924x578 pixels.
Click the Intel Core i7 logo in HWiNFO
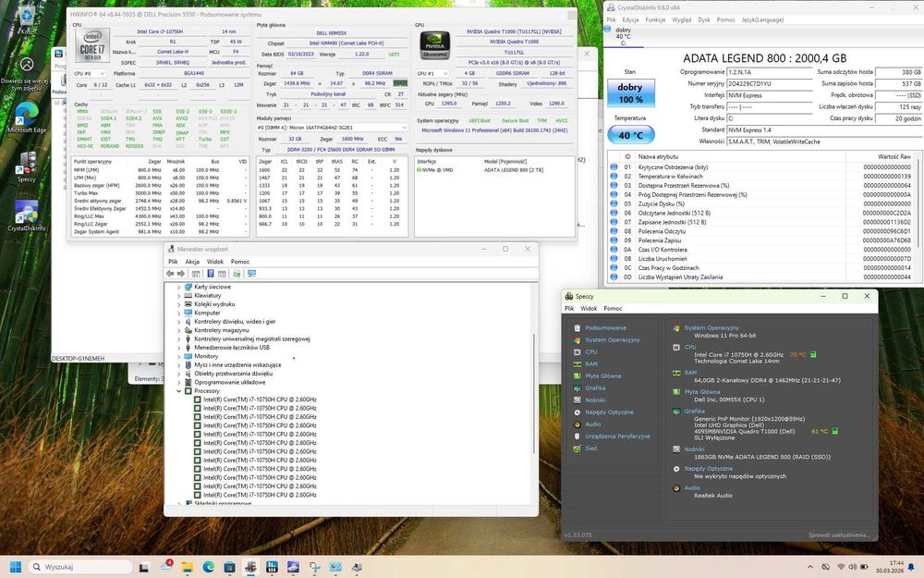click(x=92, y=45)
